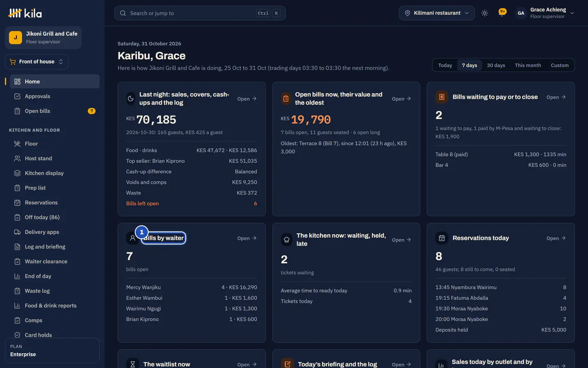The width and height of the screenshot is (588, 368).
Task: Click the Mercy Wanjiku waiter row
Action: point(192,287)
